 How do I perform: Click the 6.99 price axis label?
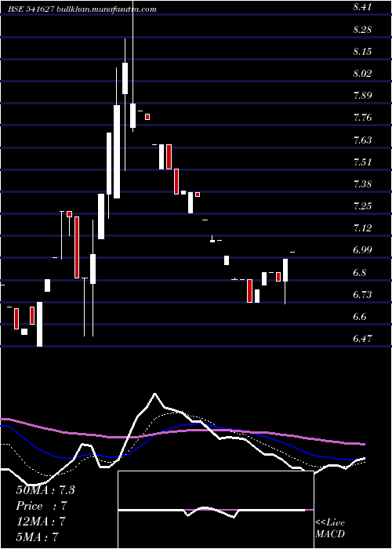click(x=362, y=251)
